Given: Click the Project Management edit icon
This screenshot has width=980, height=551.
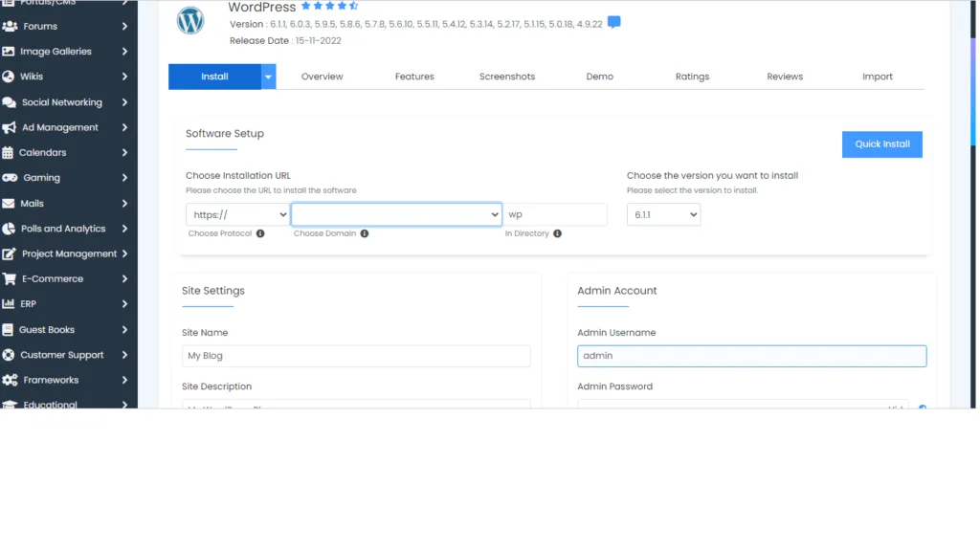Looking at the screenshot, I should 9,253.
